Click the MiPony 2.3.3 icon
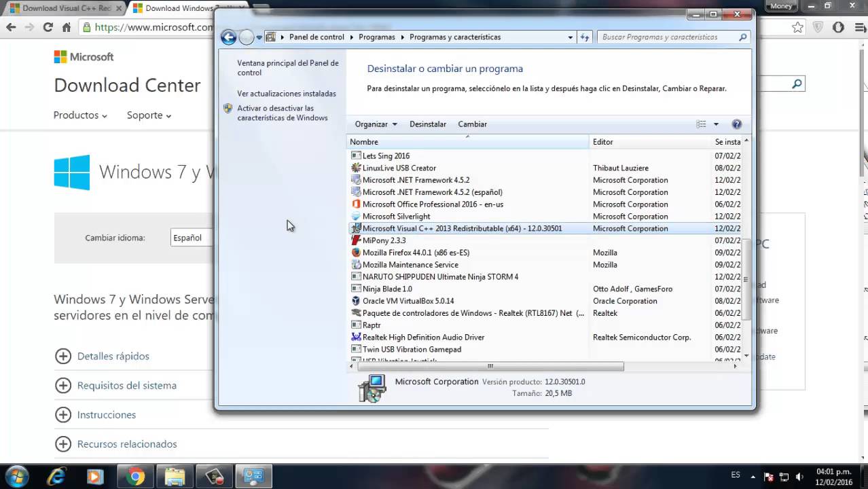Viewport: 868px width, 489px height. (x=356, y=240)
